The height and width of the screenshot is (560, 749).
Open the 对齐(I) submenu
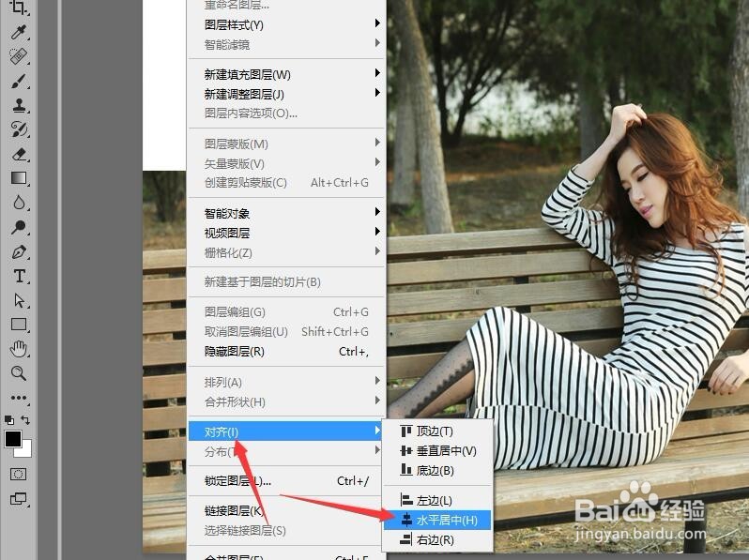[285, 431]
